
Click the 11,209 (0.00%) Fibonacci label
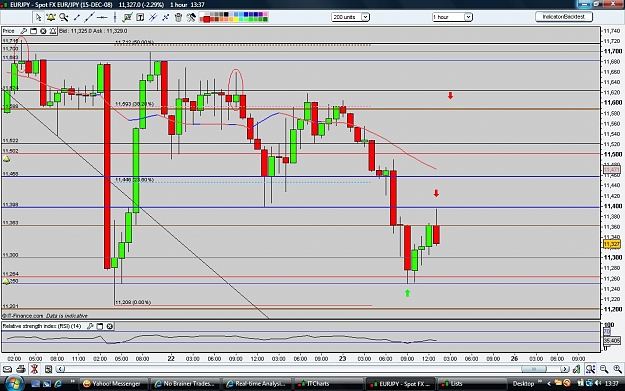click(133, 302)
